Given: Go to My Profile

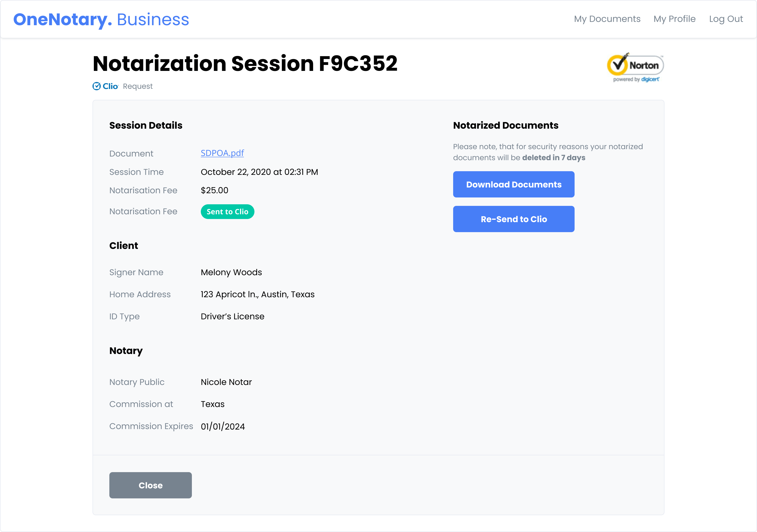Looking at the screenshot, I should pyautogui.click(x=674, y=19).
